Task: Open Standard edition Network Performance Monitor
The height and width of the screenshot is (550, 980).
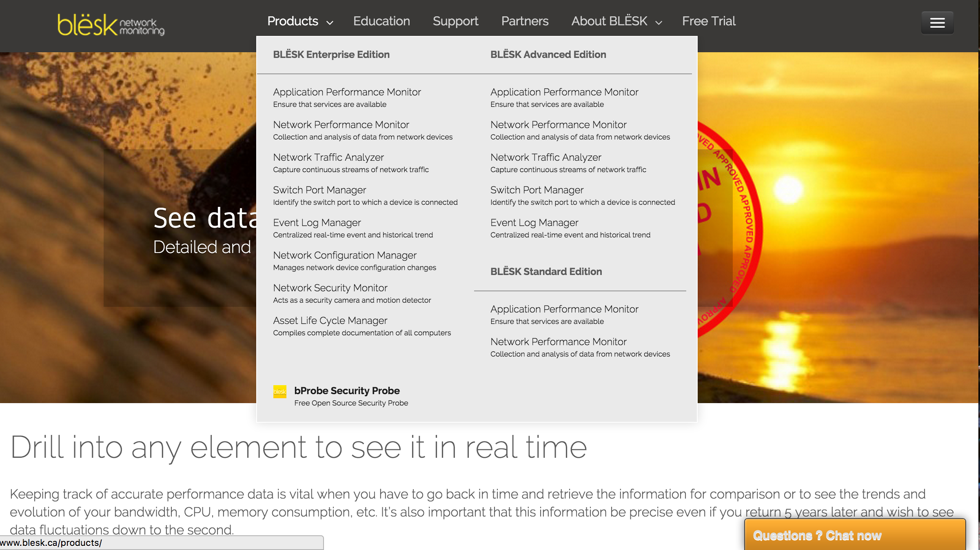Action: click(x=558, y=342)
